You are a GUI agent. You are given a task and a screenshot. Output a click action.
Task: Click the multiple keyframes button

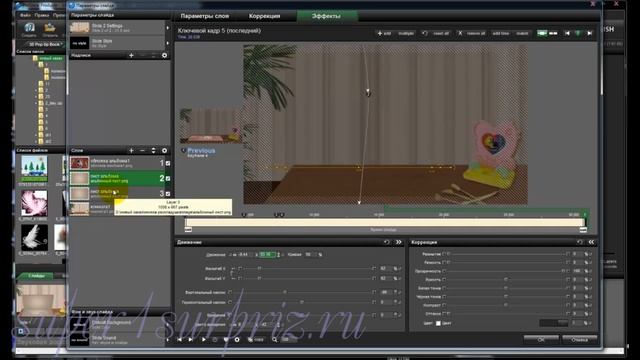tap(406, 33)
